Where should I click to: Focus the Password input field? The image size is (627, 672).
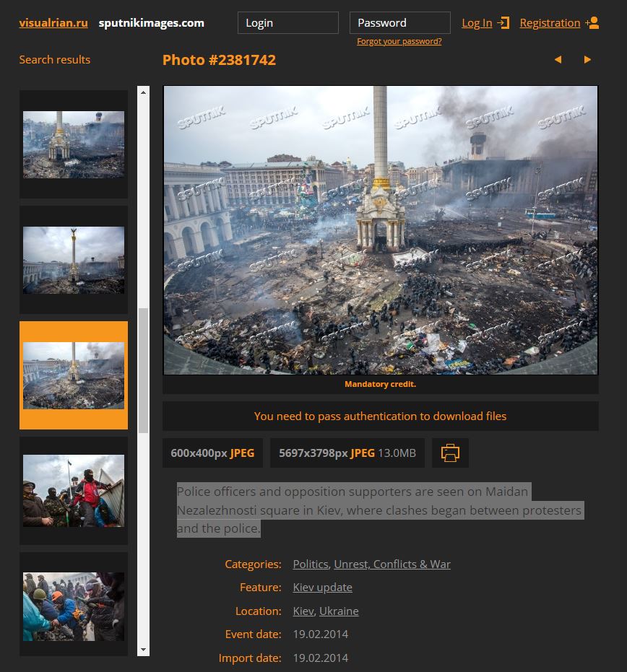click(x=399, y=23)
